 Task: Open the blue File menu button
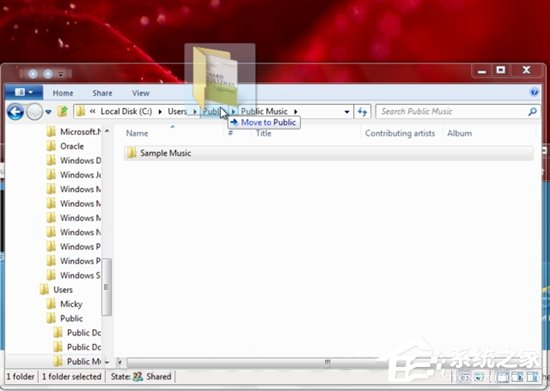(x=24, y=93)
